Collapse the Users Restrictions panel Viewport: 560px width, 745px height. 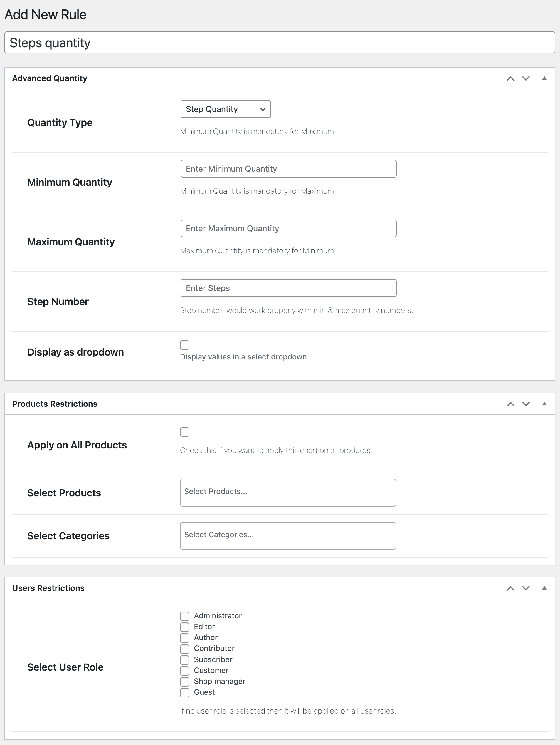point(544,588)
